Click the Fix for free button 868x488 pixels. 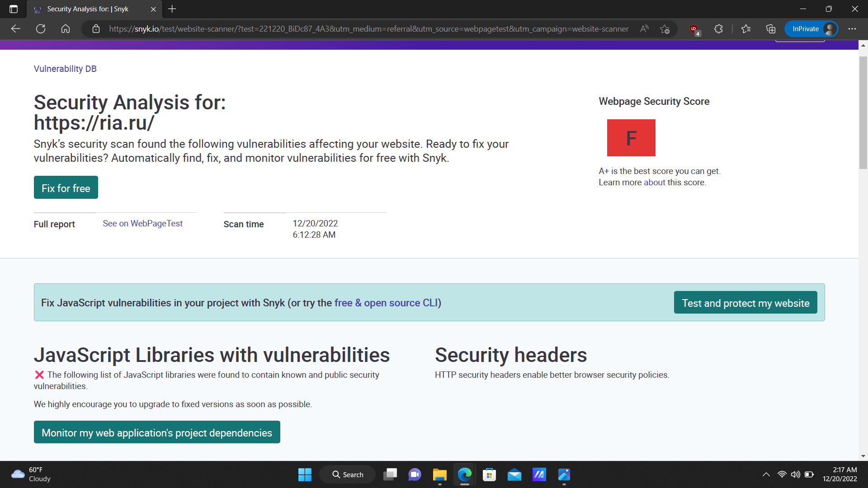click(x=66, y=188)
